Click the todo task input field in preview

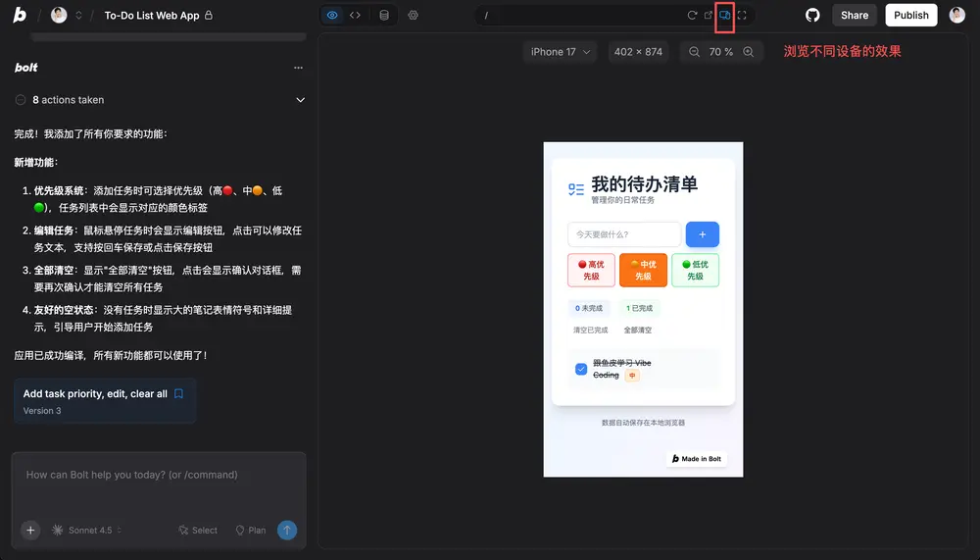click(x=623, y=234)
